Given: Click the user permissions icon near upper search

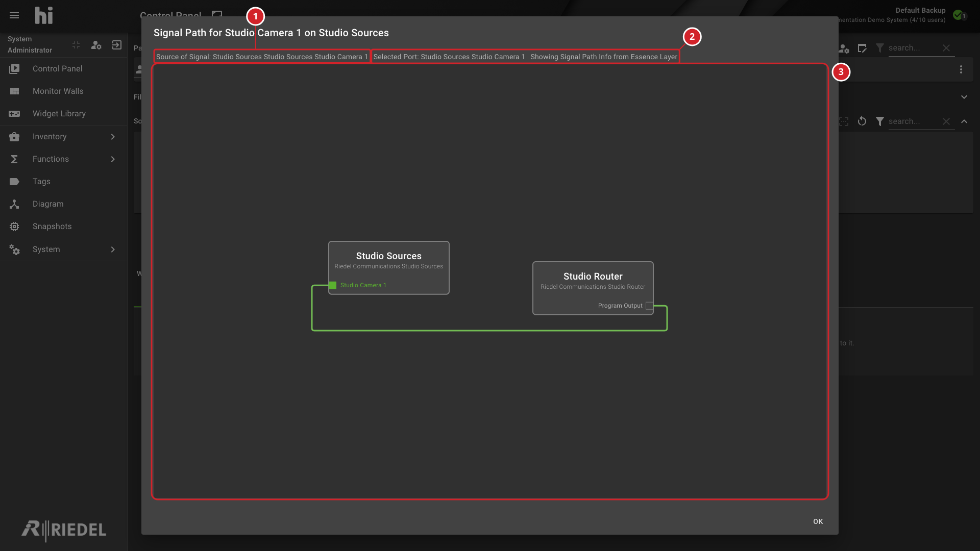Looking at the screenshot, I should 844,48.
